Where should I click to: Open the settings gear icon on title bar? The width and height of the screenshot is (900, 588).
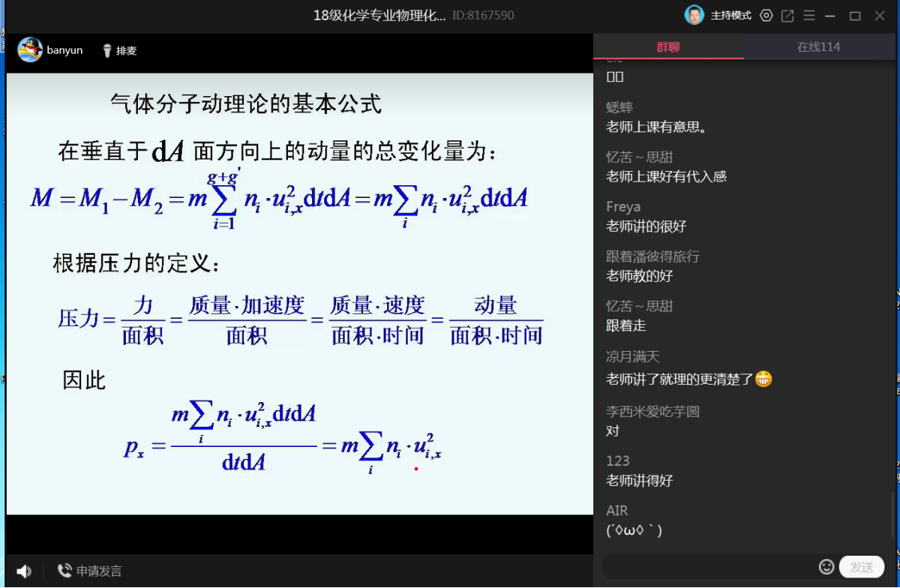click(x=766, y=15)
